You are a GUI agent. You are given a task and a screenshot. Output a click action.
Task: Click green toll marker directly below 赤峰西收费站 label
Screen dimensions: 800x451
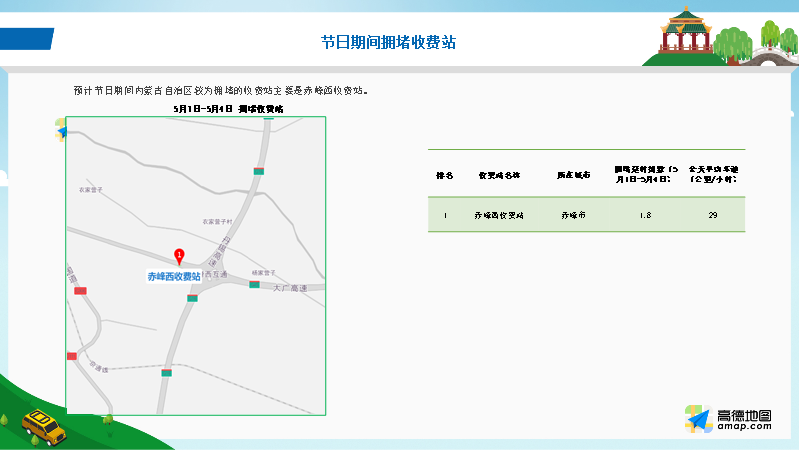pos(192,297)
